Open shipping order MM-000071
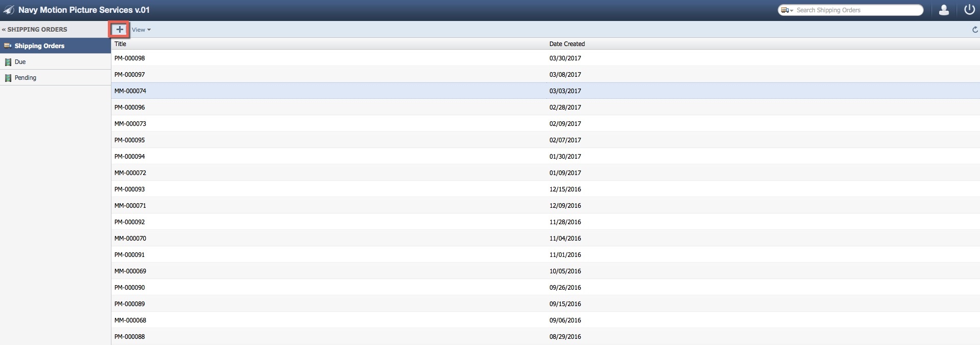980x345 pixels. [130, 206]
